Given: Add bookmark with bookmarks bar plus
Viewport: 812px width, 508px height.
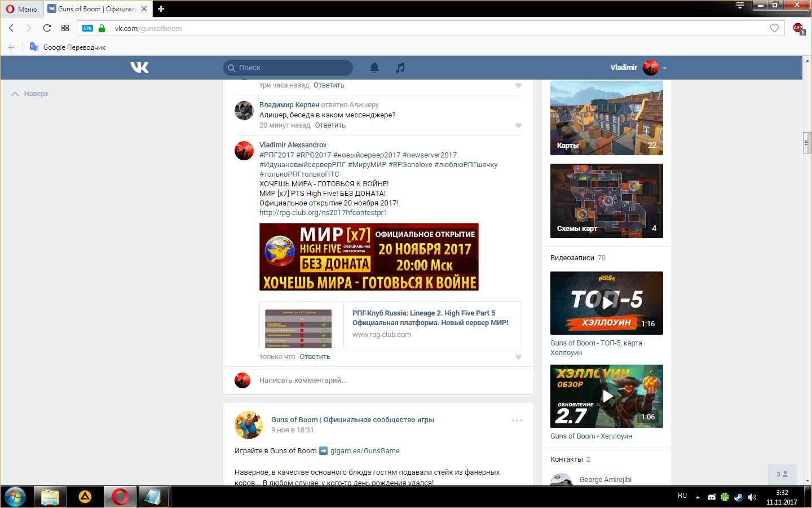Looking at the screenshot, I should tap(11, 47).
